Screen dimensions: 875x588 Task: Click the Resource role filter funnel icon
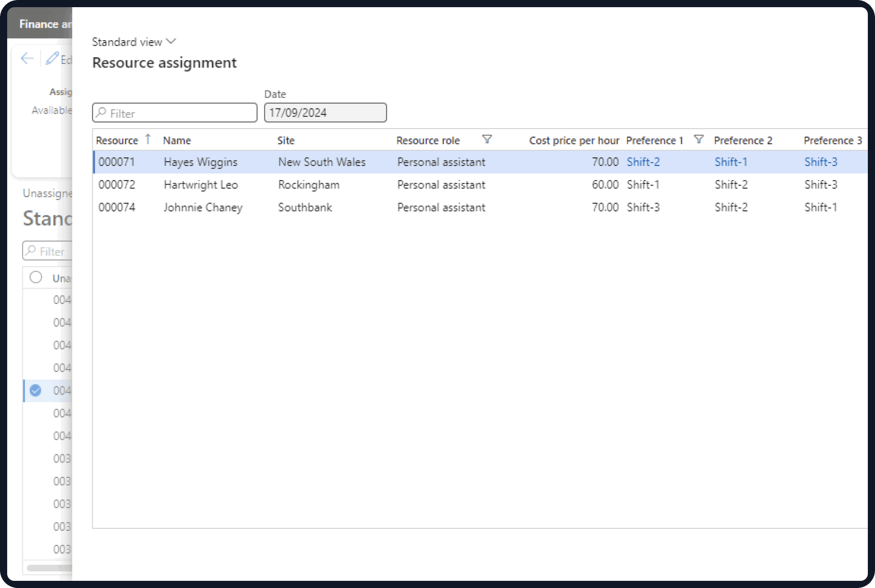(x=487, y=139)
